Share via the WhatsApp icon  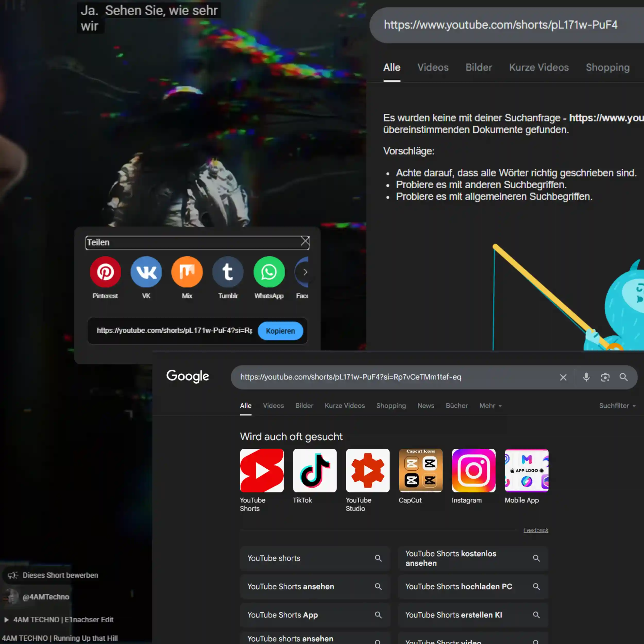269,272
